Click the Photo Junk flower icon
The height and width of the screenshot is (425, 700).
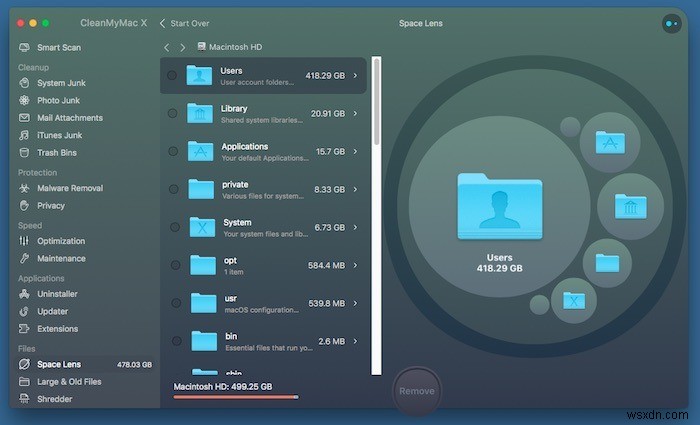pos(24,100)
